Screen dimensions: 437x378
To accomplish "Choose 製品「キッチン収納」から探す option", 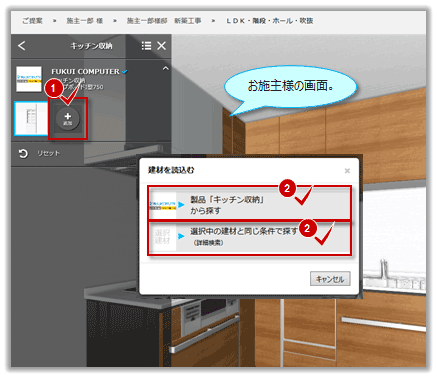I will coord(250,204).
